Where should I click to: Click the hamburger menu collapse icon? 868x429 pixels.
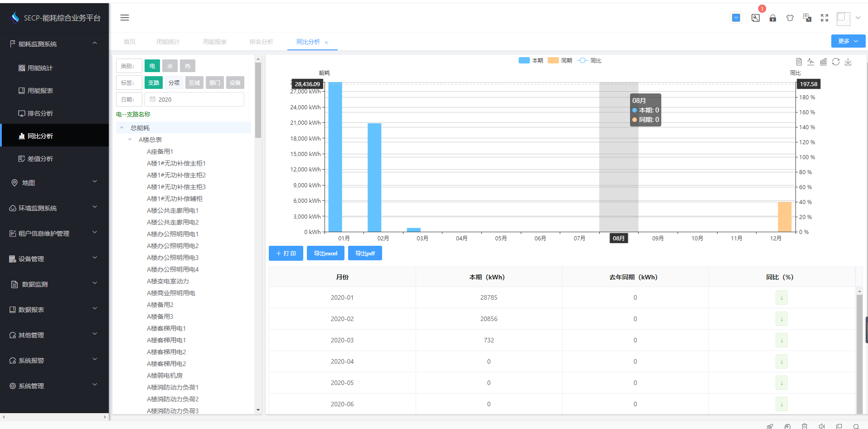[x=125, y=18]
